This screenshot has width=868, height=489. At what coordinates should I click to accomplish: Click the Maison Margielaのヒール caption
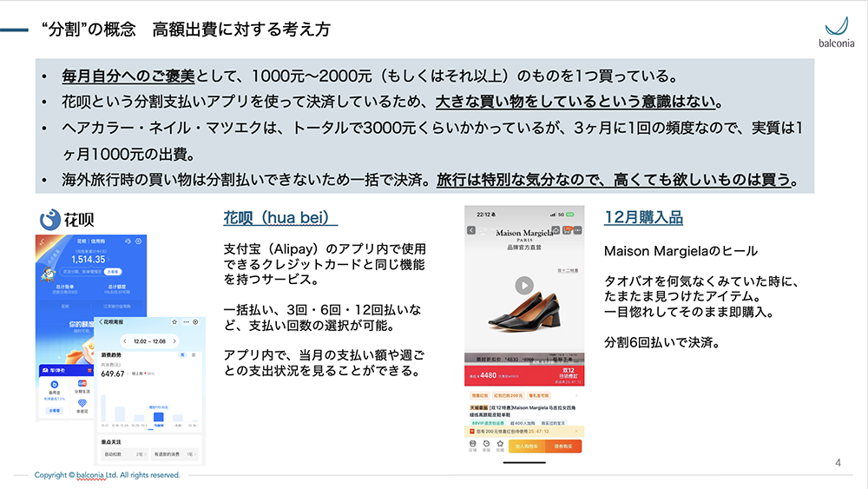(x=681, y=251)
